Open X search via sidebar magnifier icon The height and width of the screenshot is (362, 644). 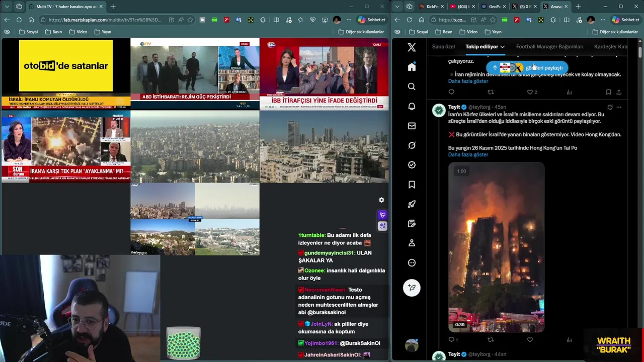pyautogui.click(x=412, y=86)
